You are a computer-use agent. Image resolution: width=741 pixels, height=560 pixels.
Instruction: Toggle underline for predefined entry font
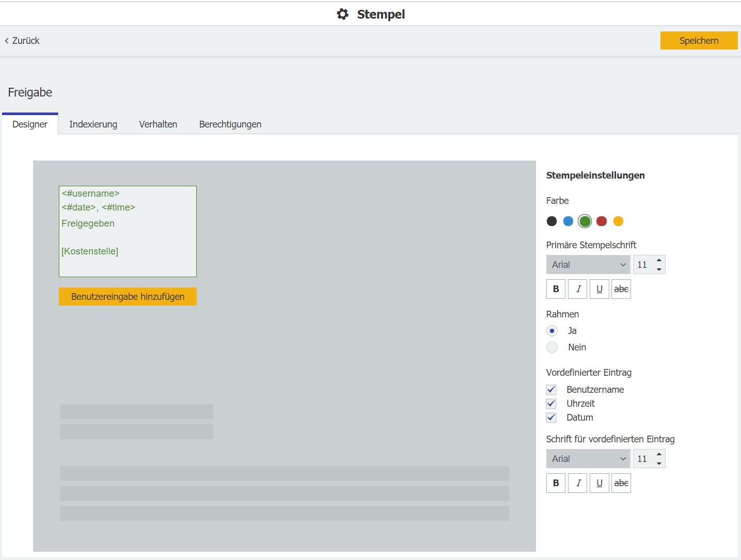coord(599,483)
